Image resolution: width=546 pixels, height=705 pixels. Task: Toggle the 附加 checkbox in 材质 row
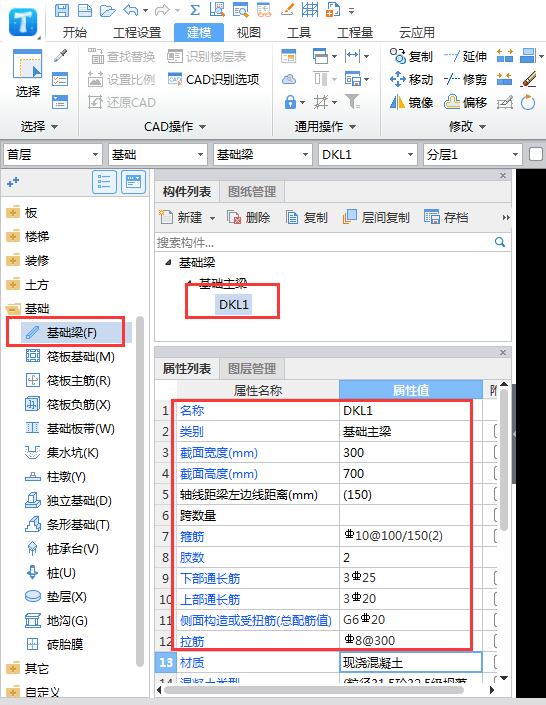[495, 662]
